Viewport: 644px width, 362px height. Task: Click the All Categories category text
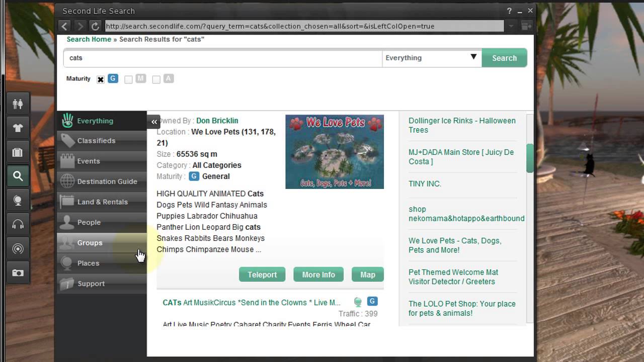(x=217, y=165)
